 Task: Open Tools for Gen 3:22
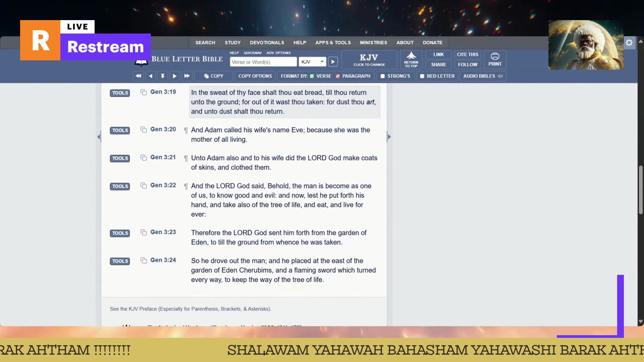pos(120,187)
